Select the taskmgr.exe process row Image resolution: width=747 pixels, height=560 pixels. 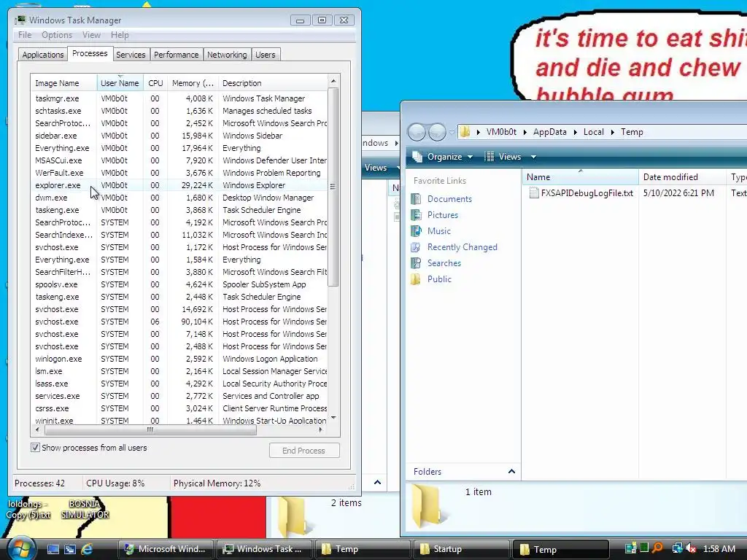(x=179, y=98)
